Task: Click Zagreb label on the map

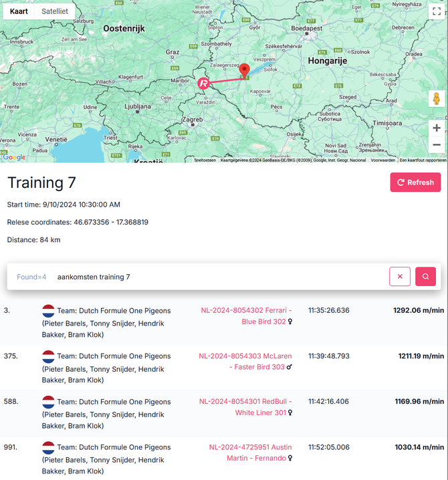Action: (x=193, y=120)
